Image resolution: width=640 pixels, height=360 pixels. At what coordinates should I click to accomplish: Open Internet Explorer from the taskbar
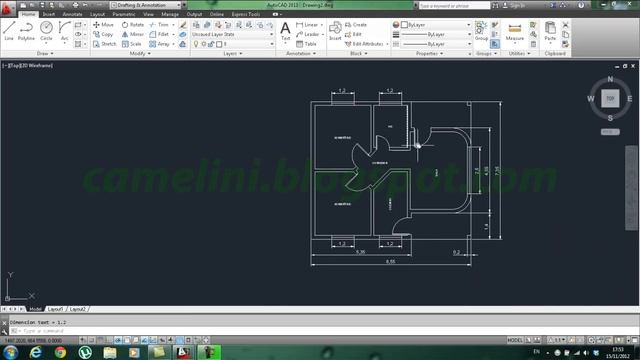click(36, 352)
